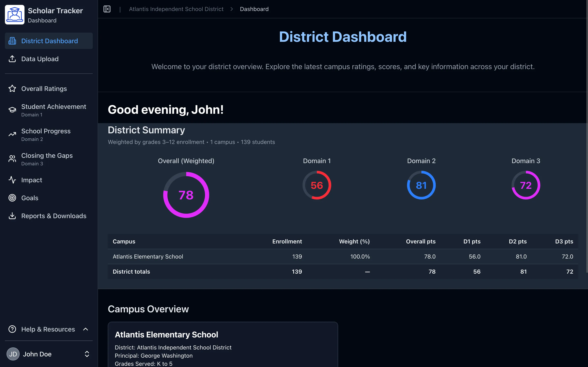
Task: Select the Impact pulse icon
Action: click(12, 180)
